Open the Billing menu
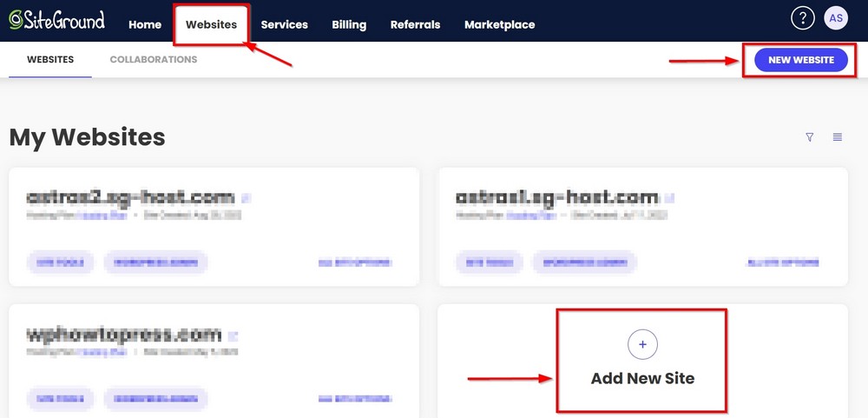 click(x=349, y=24)
